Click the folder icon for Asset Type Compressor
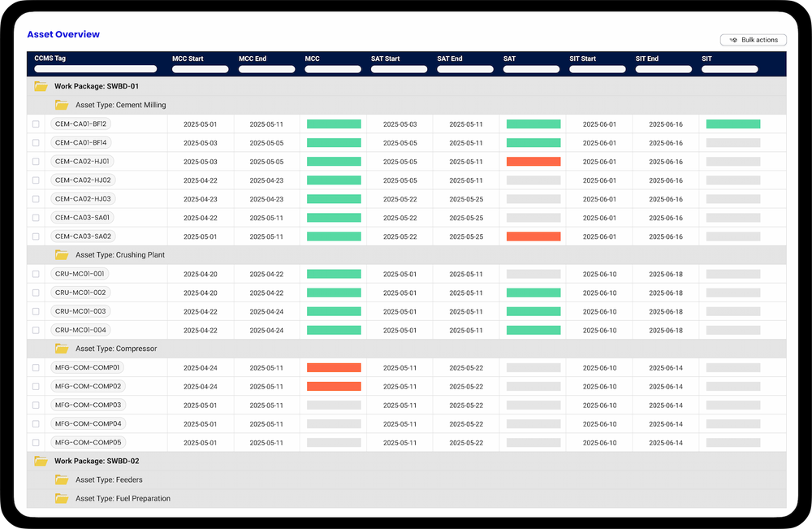The image size is (812, 529). coord(63,348)
